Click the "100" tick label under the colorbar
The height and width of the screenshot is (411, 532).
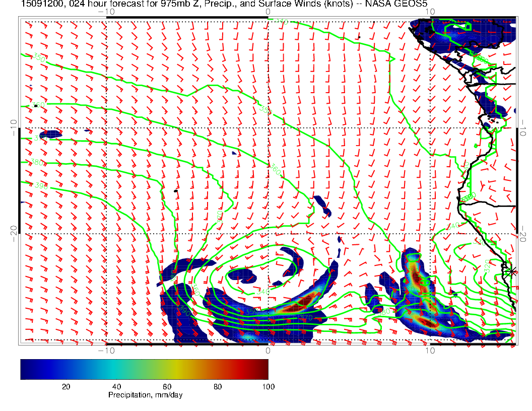tap(268, 386)
